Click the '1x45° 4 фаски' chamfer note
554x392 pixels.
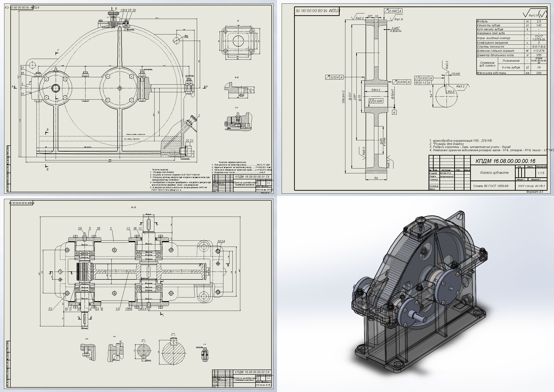click(396, 29)
